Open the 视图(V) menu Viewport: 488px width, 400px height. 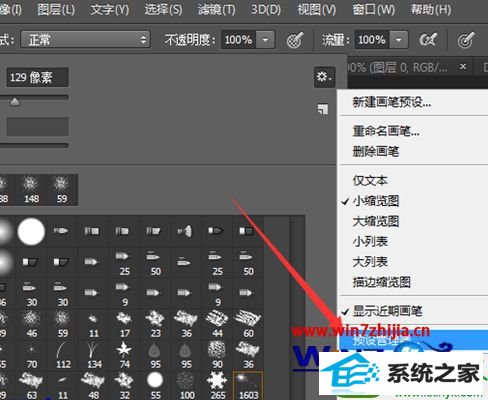(x=317, y=10)
